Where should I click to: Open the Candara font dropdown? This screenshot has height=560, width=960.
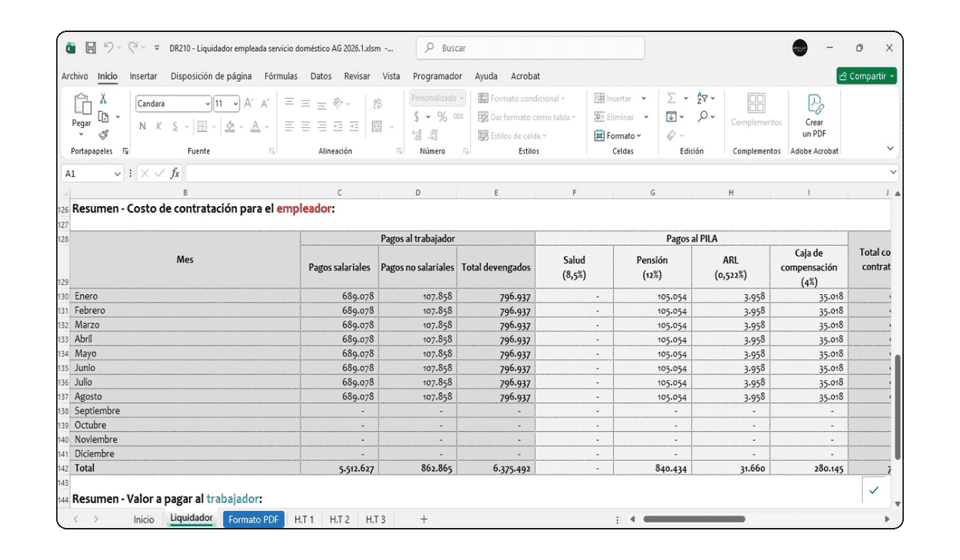pyautogui.click(x=207, y=103)
